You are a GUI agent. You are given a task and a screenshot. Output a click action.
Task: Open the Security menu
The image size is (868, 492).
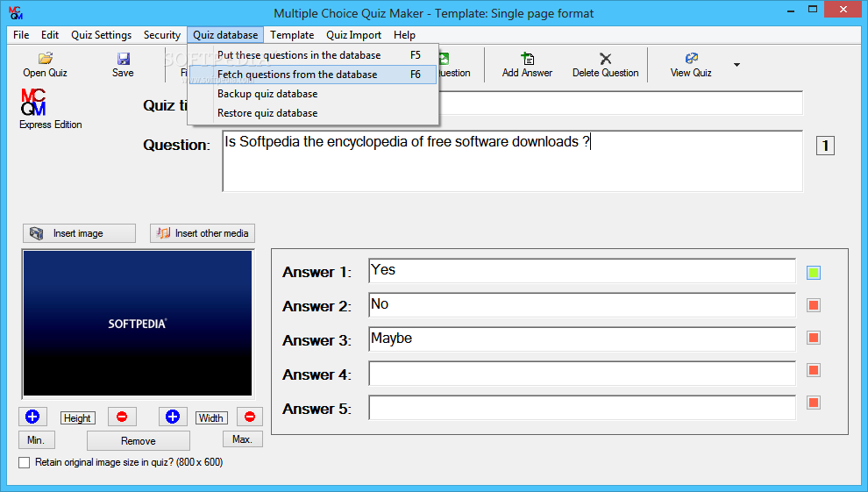pos(162,35)
